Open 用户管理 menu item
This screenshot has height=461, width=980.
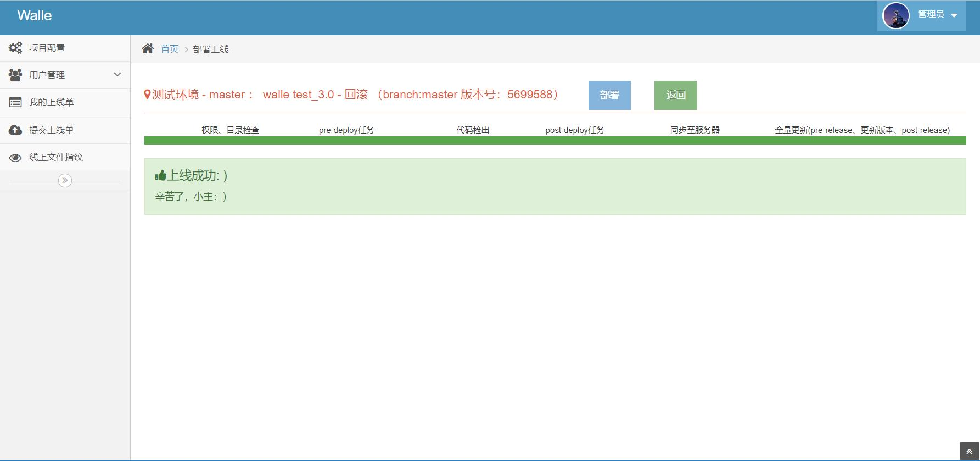[65, 75]
